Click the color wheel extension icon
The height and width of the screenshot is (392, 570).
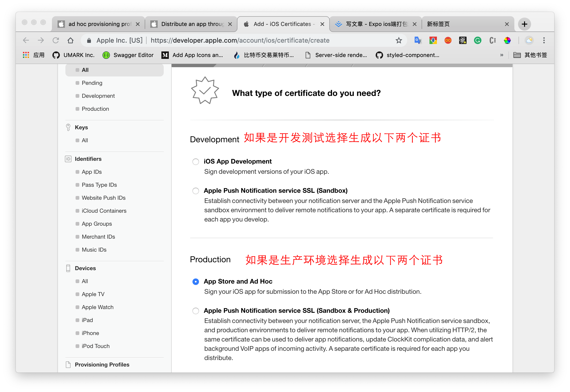tap(507, 40)
